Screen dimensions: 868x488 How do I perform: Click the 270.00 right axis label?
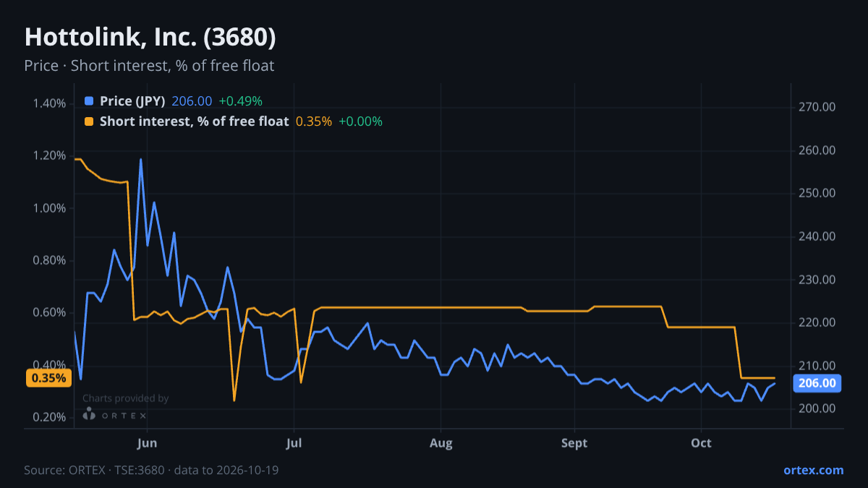(817, 107)
